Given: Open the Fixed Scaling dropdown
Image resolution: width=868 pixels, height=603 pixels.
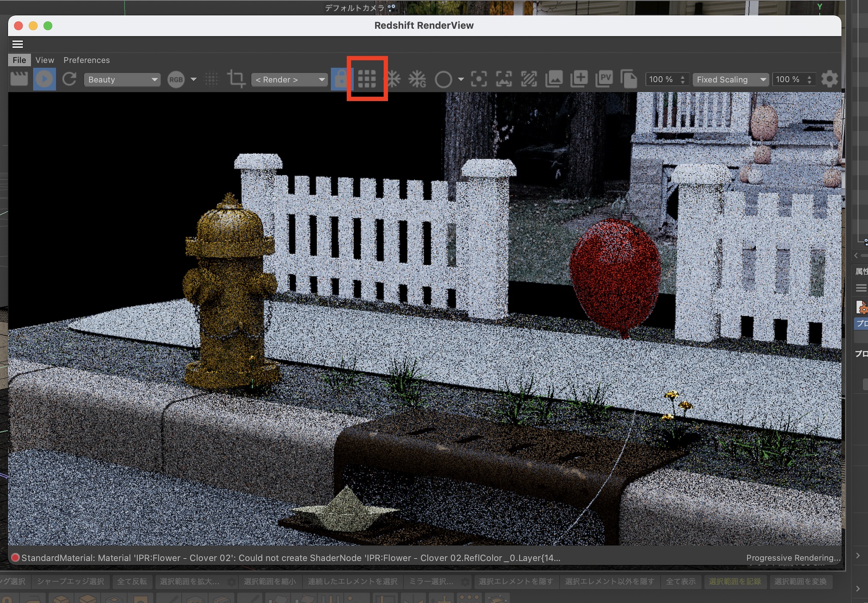Looking at the screenshot, I should 731,79.
